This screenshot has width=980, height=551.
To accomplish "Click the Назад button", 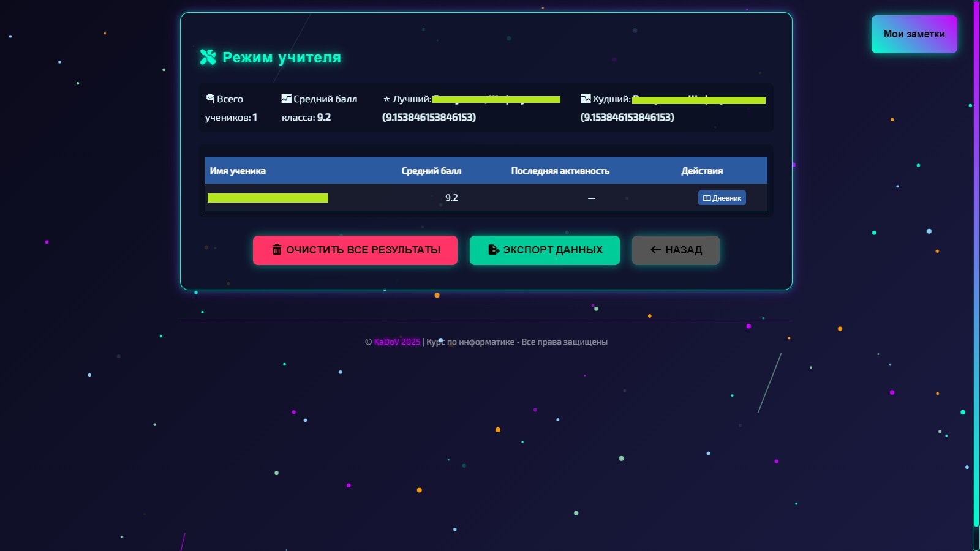I will pos(676,250).
